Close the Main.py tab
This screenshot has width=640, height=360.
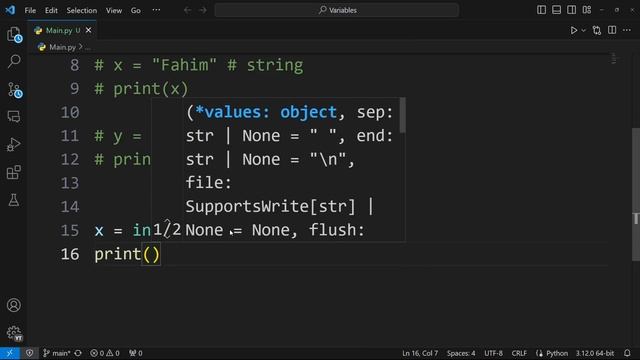pos(89,30)
